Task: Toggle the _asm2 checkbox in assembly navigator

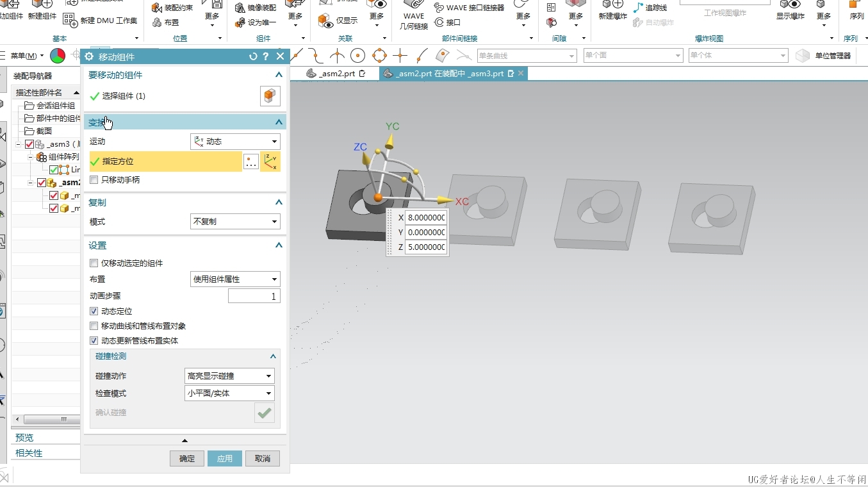Action: click(42, 183)
